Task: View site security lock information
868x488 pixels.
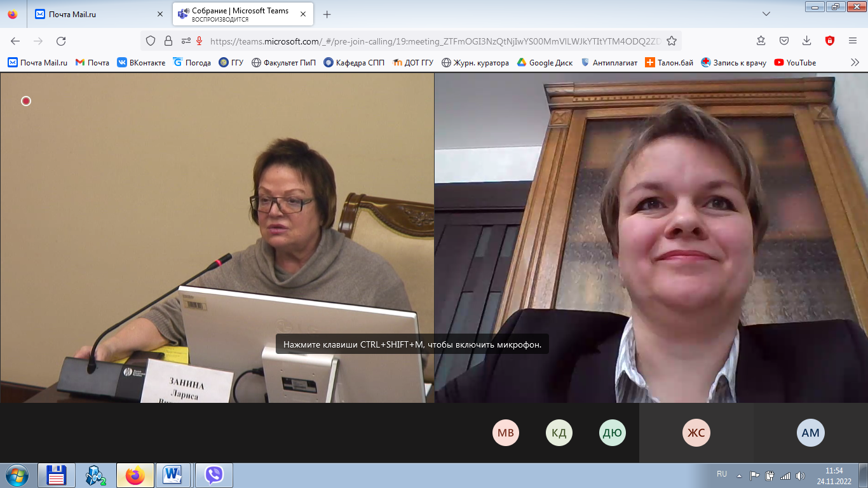Action: tap(168, 41)
